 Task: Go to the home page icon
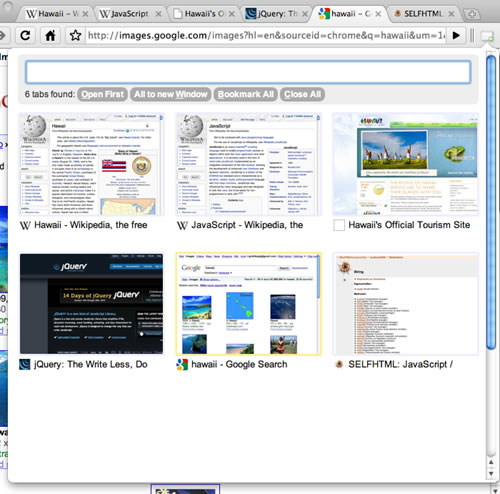tap(50, 35)
